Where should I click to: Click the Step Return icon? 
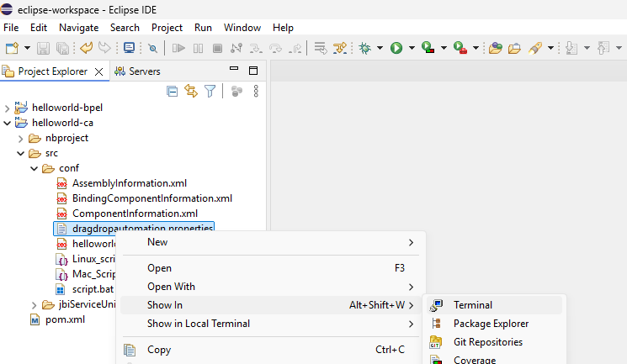296,49
